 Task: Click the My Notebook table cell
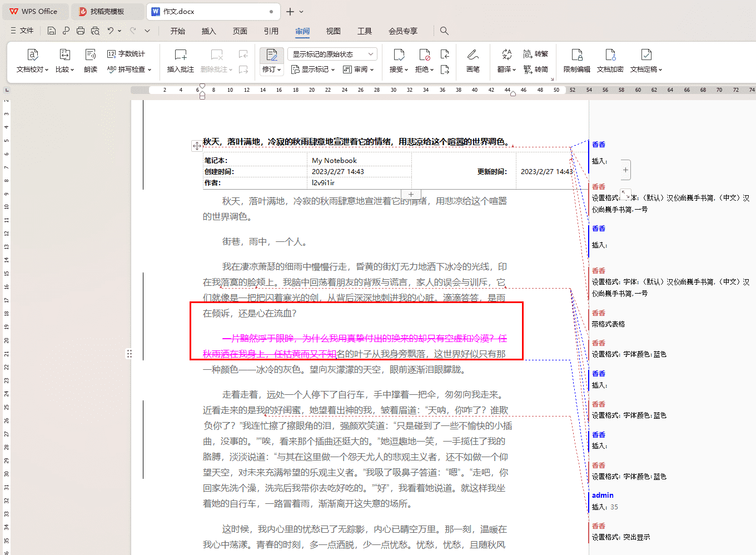click(360, 160)
